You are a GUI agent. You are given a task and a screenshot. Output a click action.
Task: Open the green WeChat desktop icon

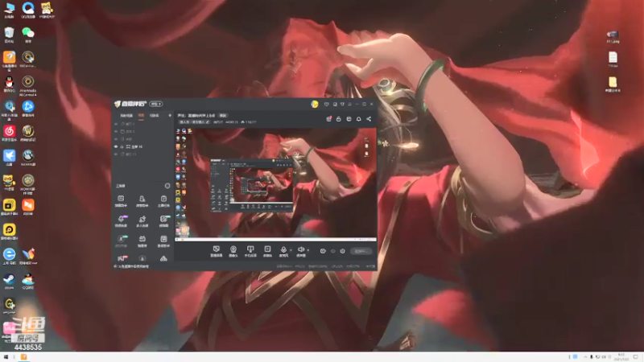[28, 35]
